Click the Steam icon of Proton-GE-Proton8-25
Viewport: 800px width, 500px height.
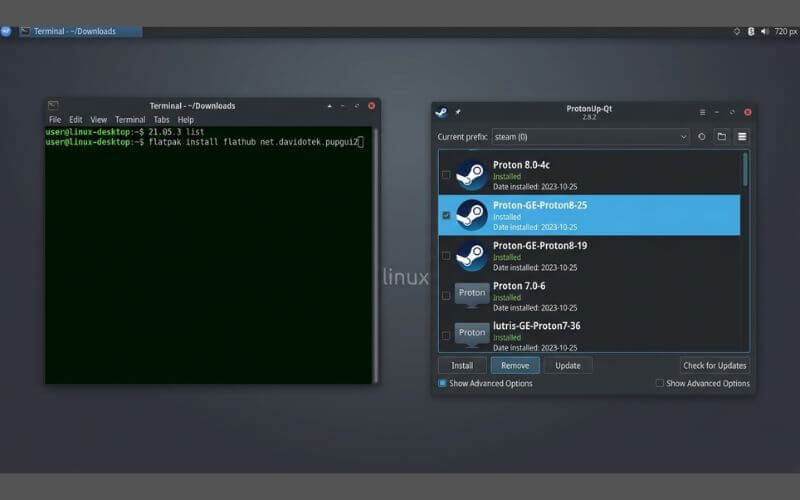[471, 215]
